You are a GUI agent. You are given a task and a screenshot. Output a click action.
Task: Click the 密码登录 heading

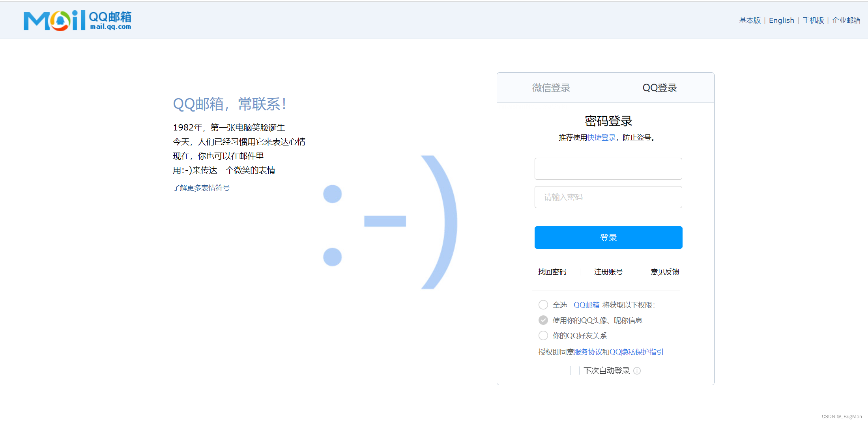point(608,121)
